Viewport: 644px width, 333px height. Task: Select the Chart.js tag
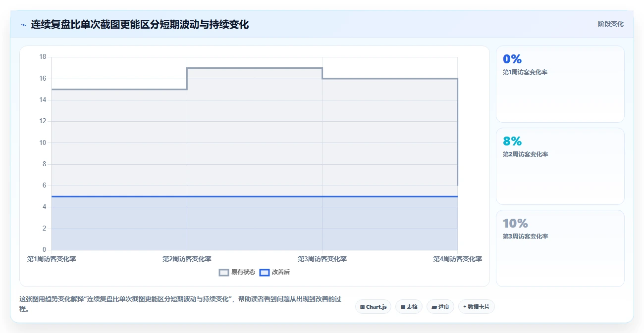373,307
